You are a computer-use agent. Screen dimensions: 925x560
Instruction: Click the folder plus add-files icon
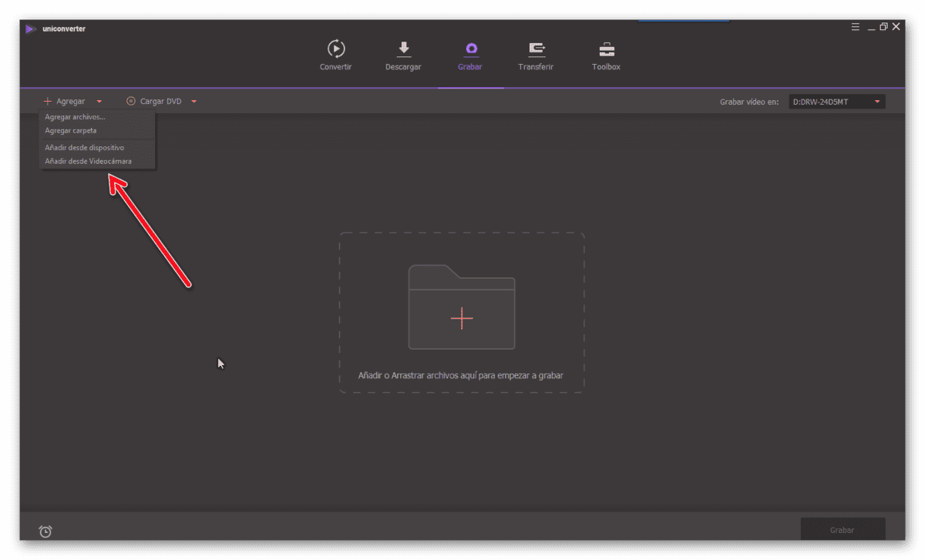tap(462, 307)
